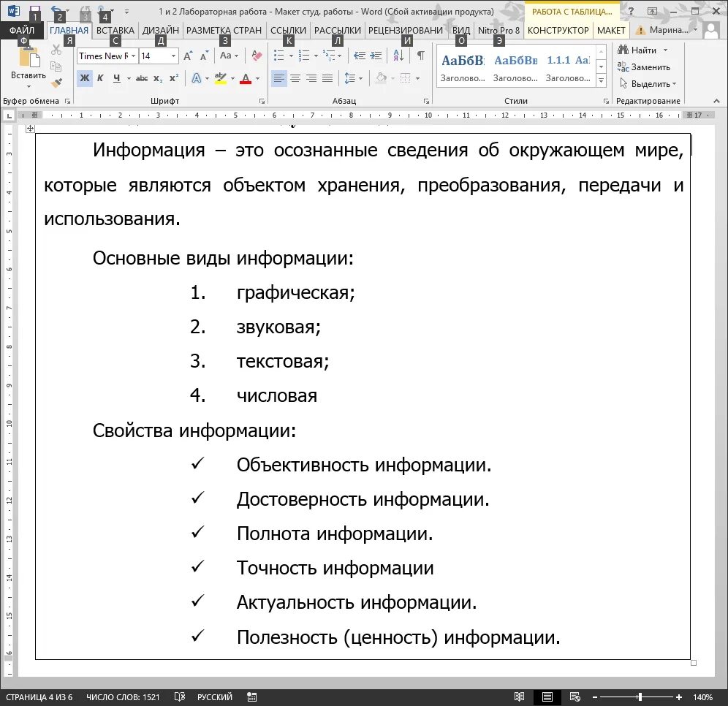Justify paragraph text to both margins
Viewport: 728px width, 706px height.
point(327,78)
